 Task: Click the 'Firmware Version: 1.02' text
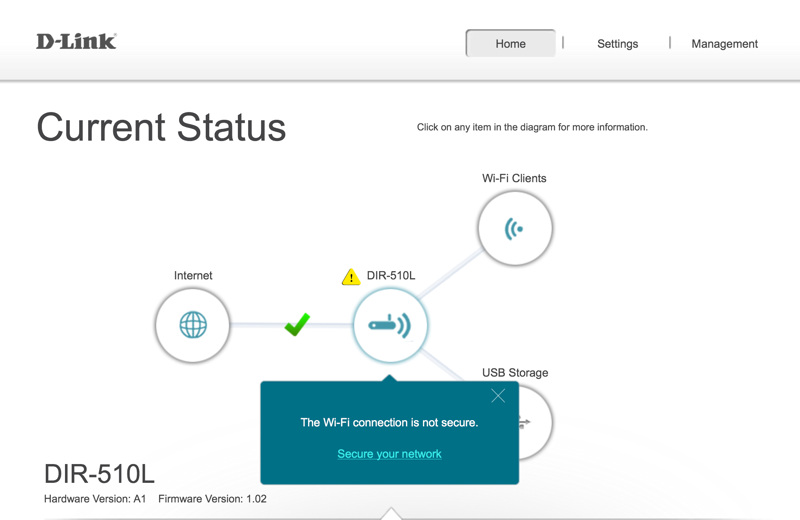[x=212, y=499]
